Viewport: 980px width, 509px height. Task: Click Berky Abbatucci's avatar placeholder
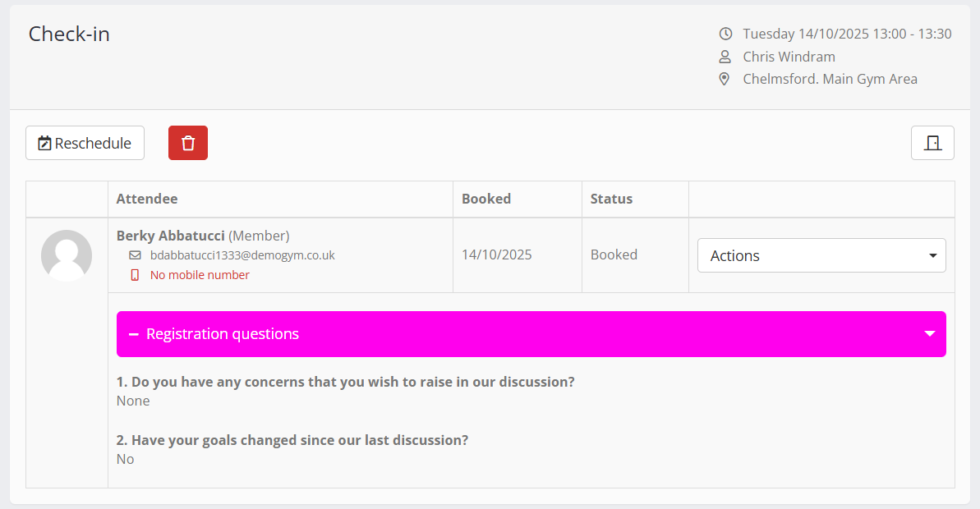[67, 255]
